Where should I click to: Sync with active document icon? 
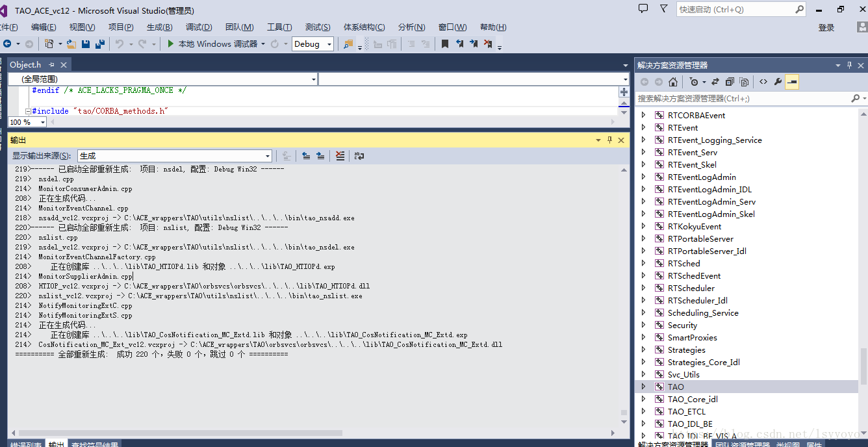715,82
